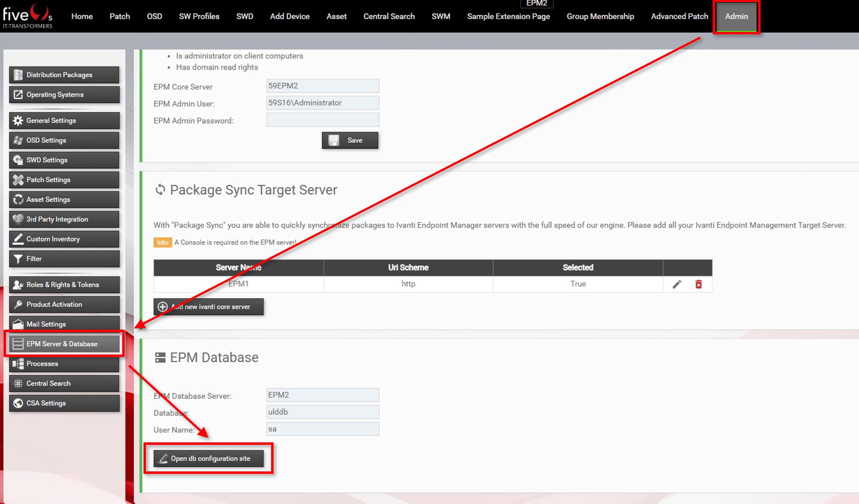The width and height of the screenshot is (859, 504).
Task: Click the Uri Scheme column header
Action: (408, 268)
